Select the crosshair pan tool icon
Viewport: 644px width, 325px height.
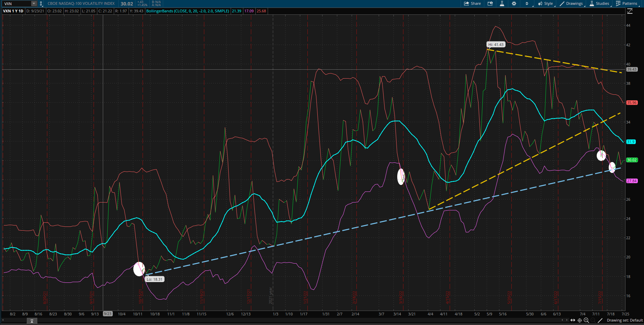580,320
